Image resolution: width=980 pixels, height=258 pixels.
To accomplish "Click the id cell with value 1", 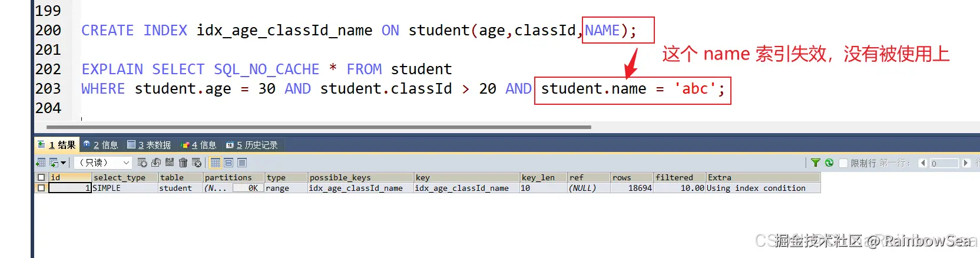I will coord(70,188).
